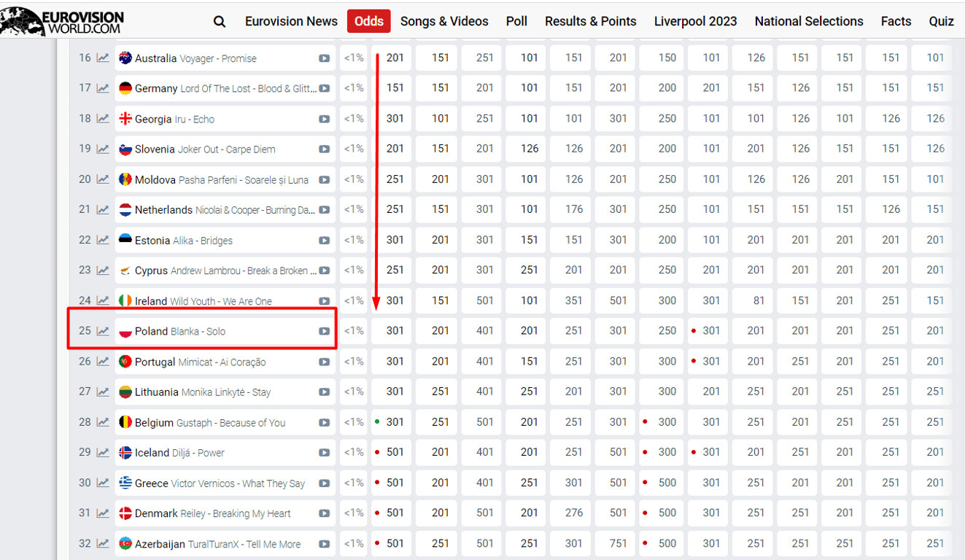
Task: Click the Netherlands odds value 176
Action: pos(573,210)
